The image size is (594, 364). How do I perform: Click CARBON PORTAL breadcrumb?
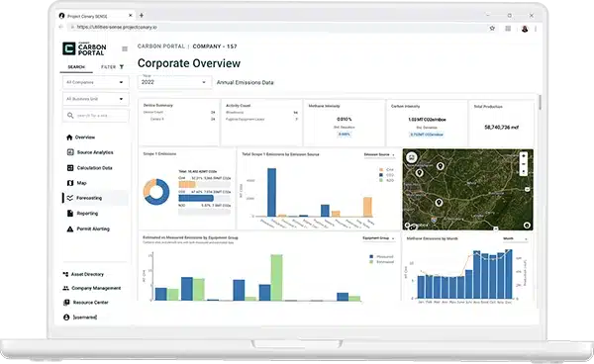(161, 46)
